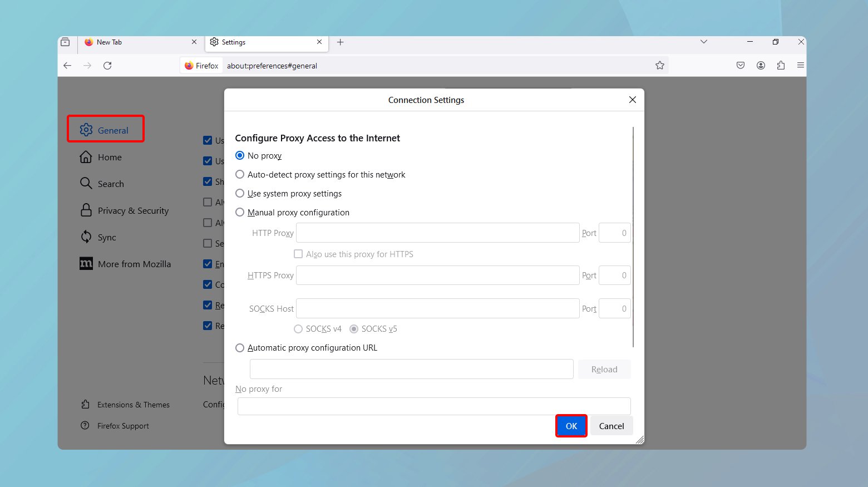
Task: Open Privacy & Security settings
Action: point(132,210)
